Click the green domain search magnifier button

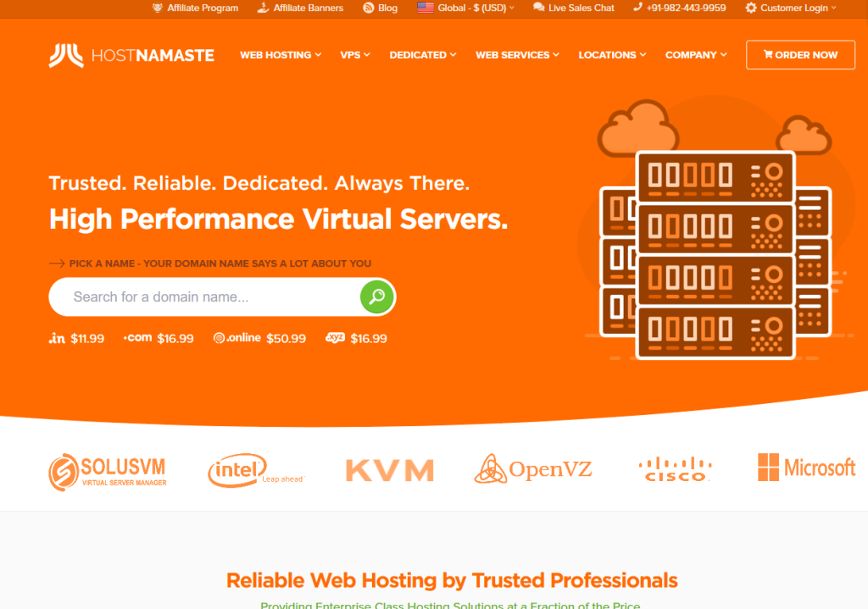coord(377,296)
